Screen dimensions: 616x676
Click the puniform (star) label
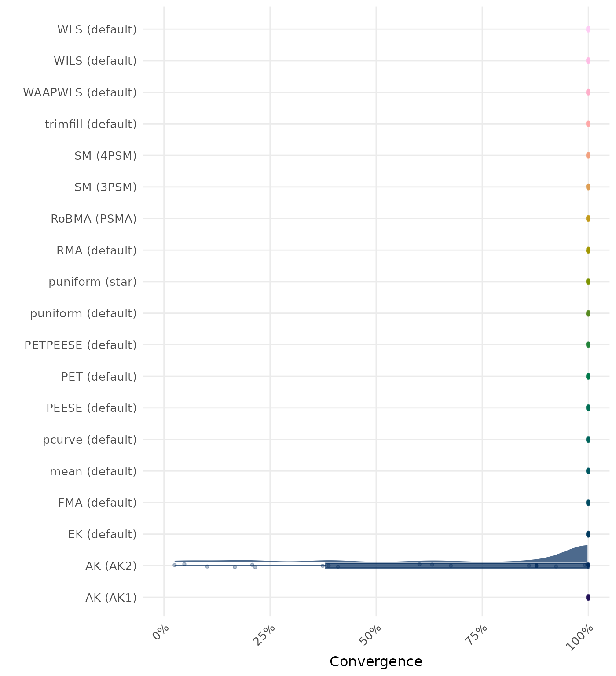tap(92, 282)
